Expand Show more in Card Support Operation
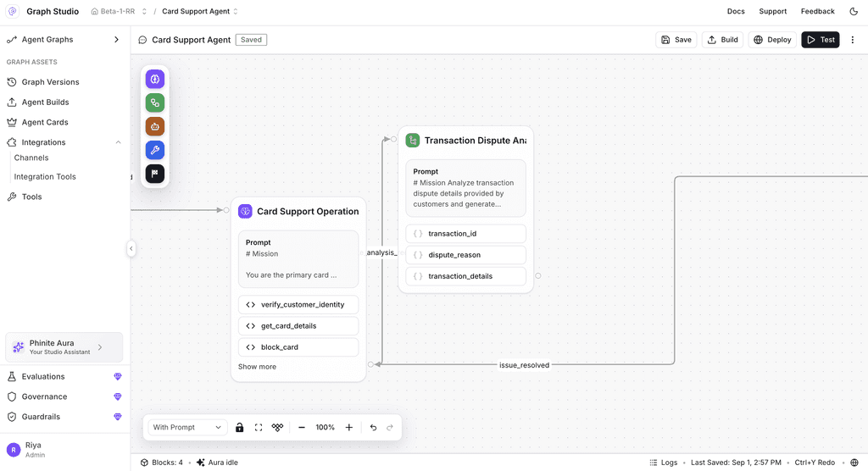This screenshot has height=471, width=868. [257, 367]
